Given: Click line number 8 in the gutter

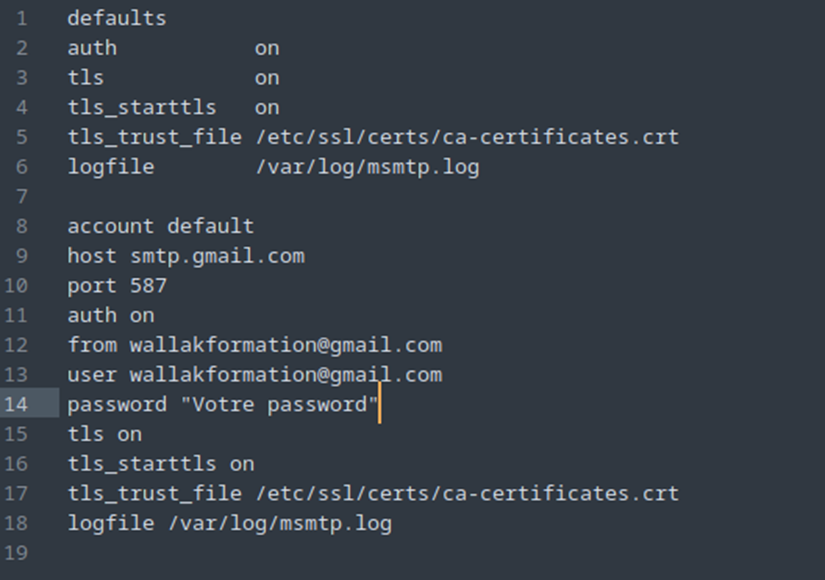Looking at the screenshot, I should tap(22, 226).
